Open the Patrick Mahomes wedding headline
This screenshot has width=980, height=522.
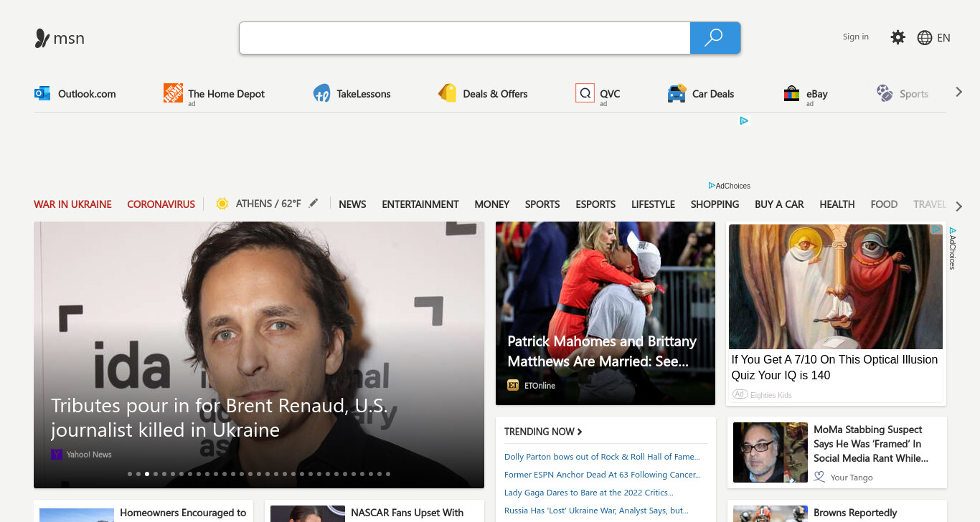pyautogui.click(x=602, y=351)
